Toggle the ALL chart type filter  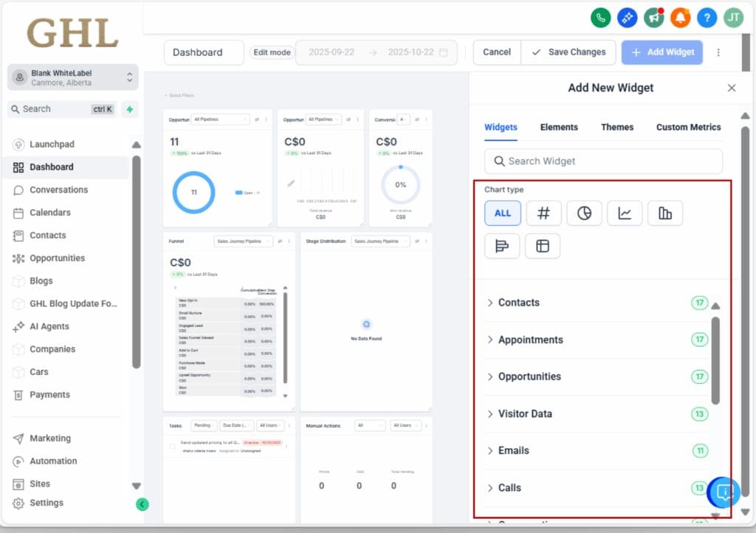point(502,213)
